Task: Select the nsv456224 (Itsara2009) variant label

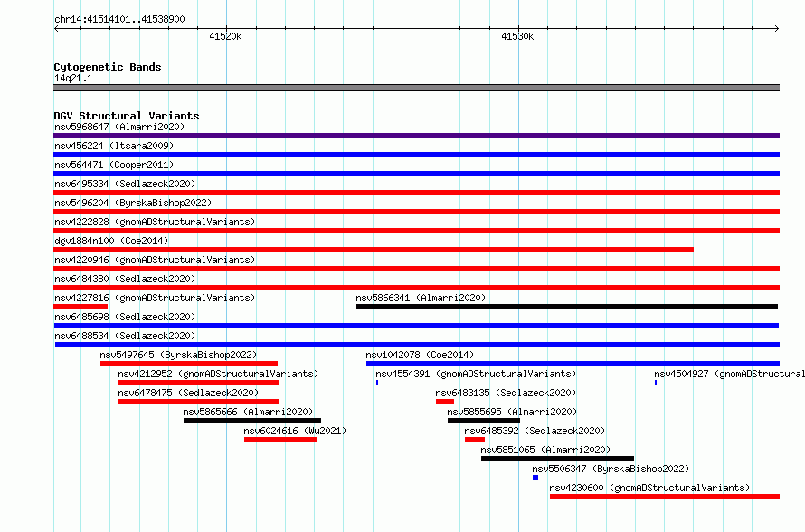Action: (114, 146)
